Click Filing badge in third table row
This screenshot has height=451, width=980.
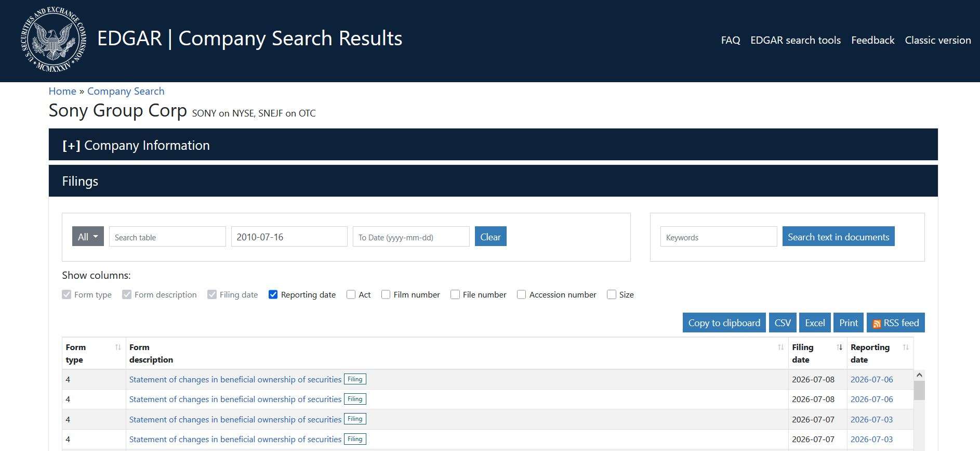pyautogui.click(x=355, y=419)
